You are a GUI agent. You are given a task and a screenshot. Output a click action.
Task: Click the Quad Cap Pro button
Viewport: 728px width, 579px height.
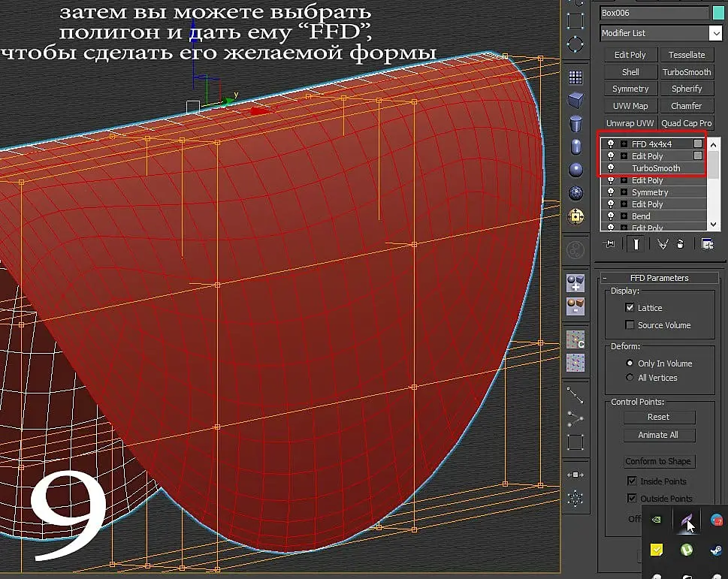pyautogui.click(x=687, y=123)
